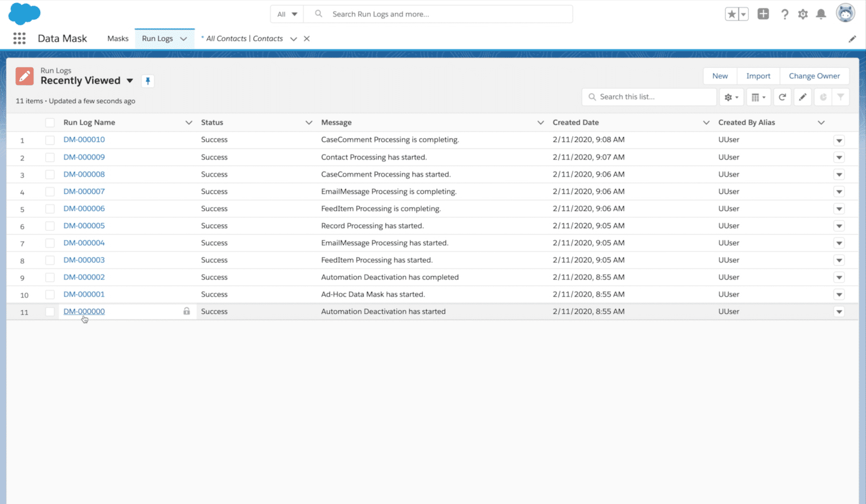This screenshot has height=504, width=866.
Task: Click the notifications bell icon
Action: (821, 14)
